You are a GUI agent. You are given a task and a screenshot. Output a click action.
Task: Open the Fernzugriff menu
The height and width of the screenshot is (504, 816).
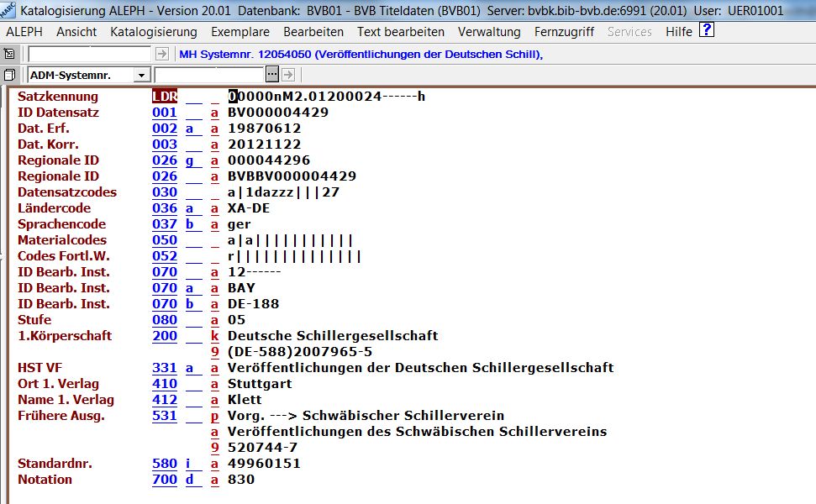[x=564, y=32]
